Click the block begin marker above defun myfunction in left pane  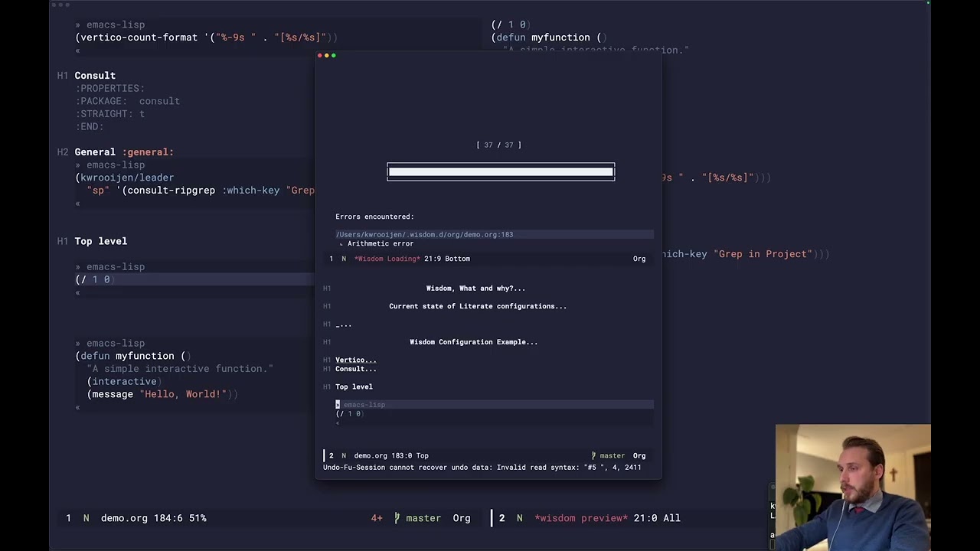[x=77, y=343]
